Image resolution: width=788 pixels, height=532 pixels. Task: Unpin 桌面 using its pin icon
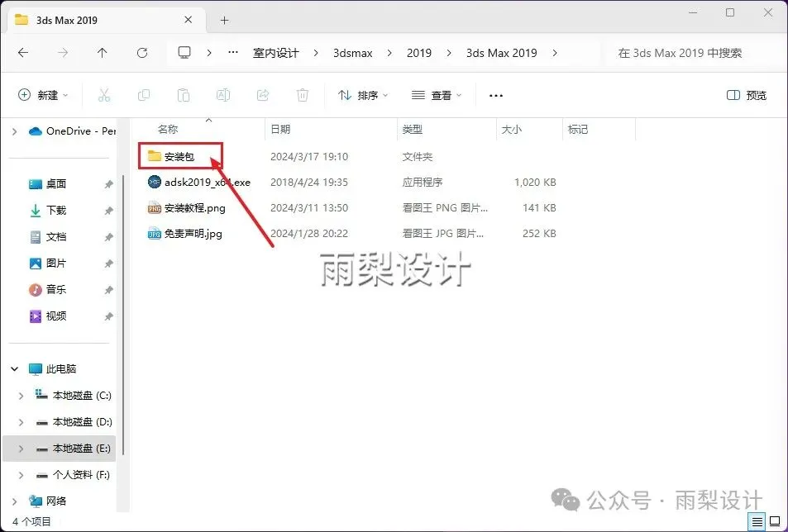click(x=108, y=185)
